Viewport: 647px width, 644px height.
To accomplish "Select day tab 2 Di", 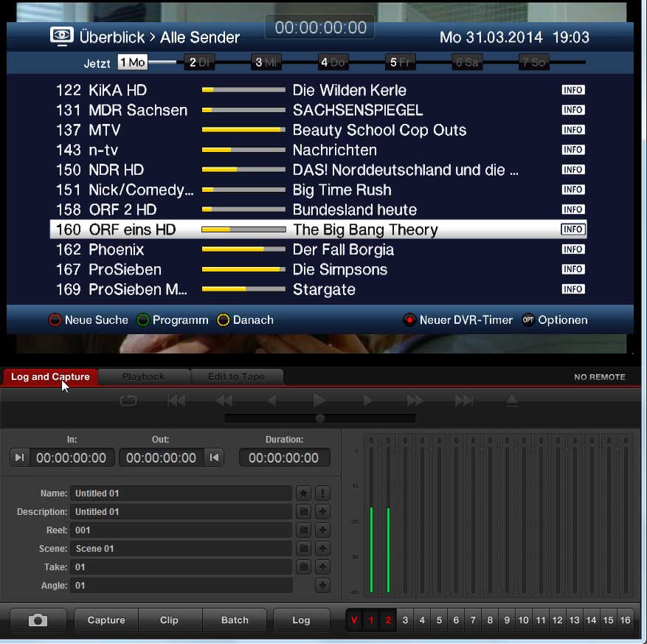I will tap(199, 62).
